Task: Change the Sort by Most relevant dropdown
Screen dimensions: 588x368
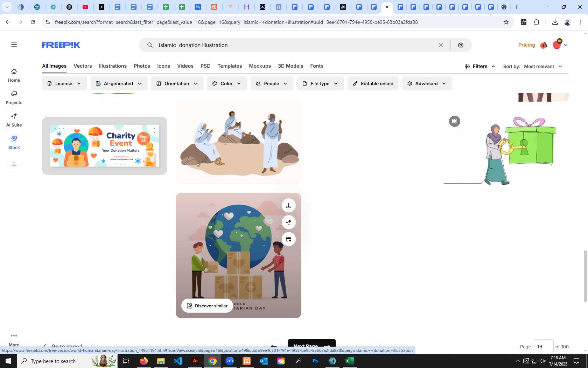Action: 543,66
